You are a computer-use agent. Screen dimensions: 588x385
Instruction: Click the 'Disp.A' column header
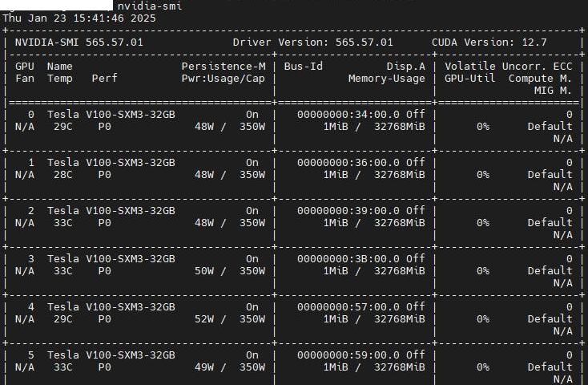click(405, 67)
